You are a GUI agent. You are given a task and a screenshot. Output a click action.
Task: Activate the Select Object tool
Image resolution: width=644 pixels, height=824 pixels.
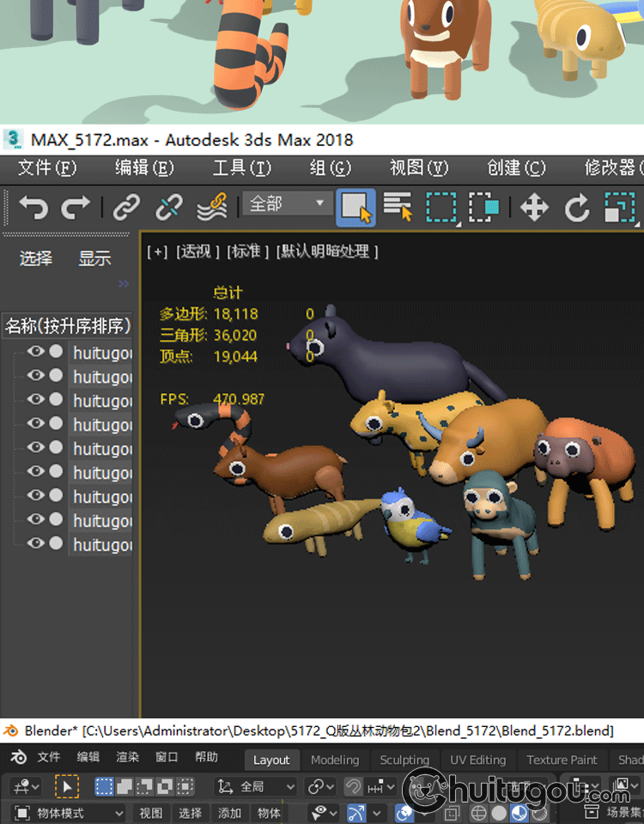(x=355, y=207)
